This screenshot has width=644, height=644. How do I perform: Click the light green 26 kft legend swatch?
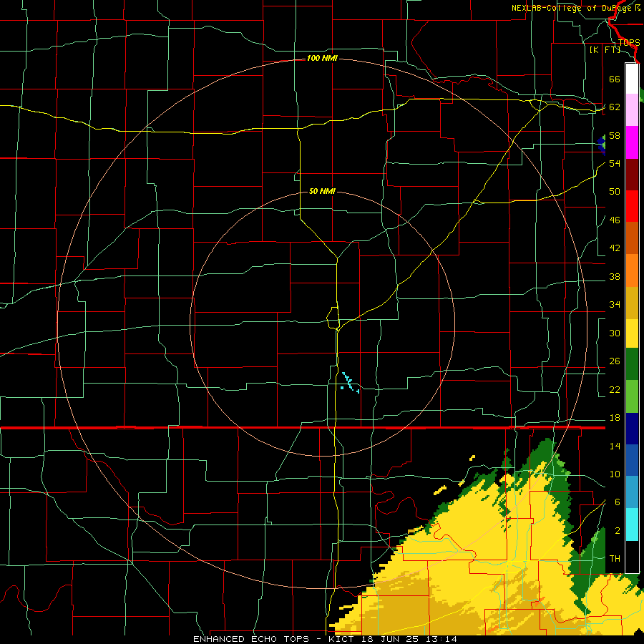pos(632,396)
